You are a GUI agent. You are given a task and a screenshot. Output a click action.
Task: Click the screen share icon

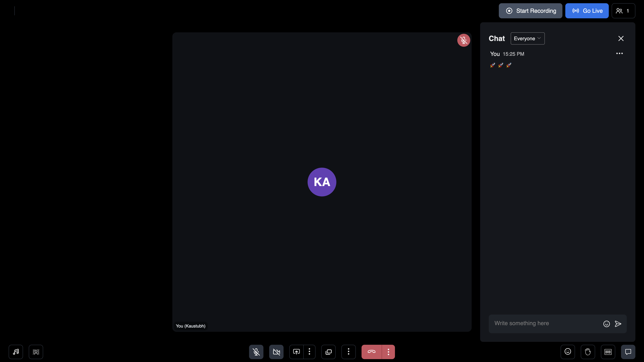point(296,352)
